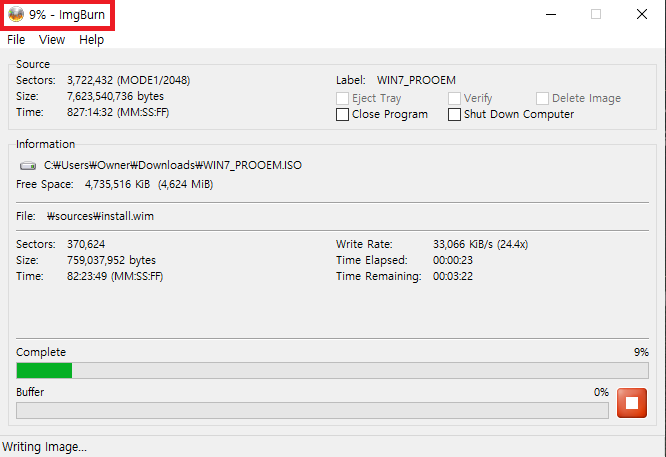
Task: Open the View menu
Action: click(x=52, y=39)
